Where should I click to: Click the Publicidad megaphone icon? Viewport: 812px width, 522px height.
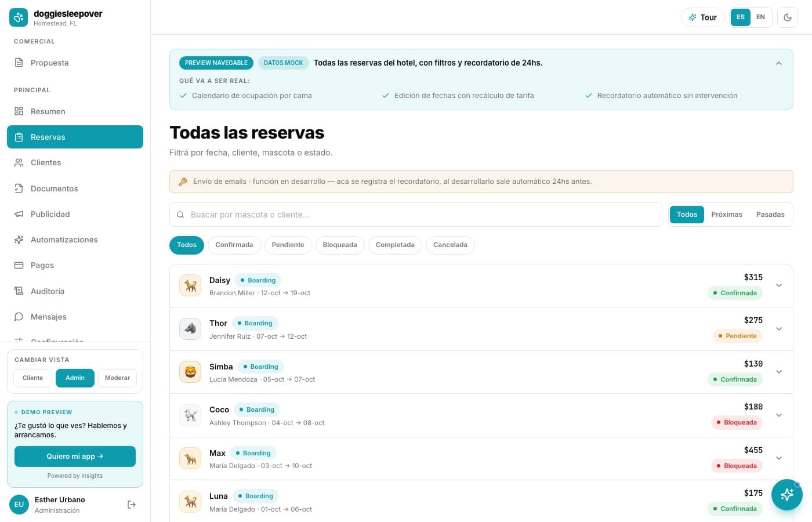pos(19,214)
